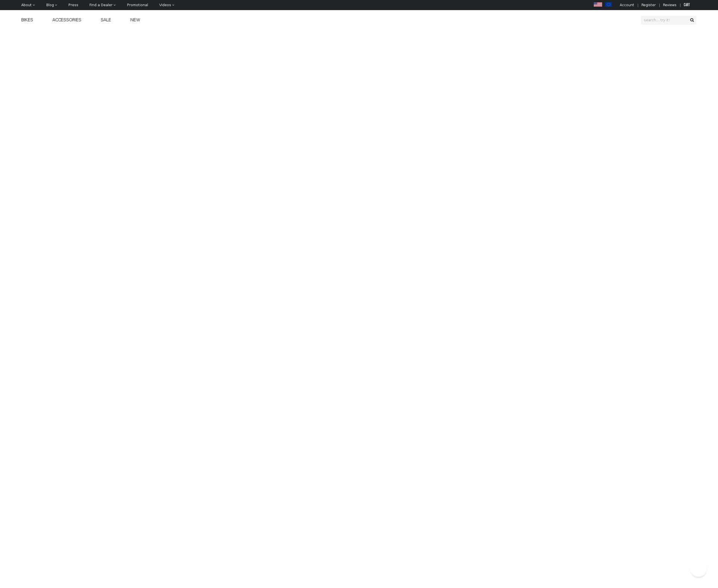Click the US flag language icon
Image resolution: width=718 pixels, height=588 pixels.
click(x=598, y=5)
